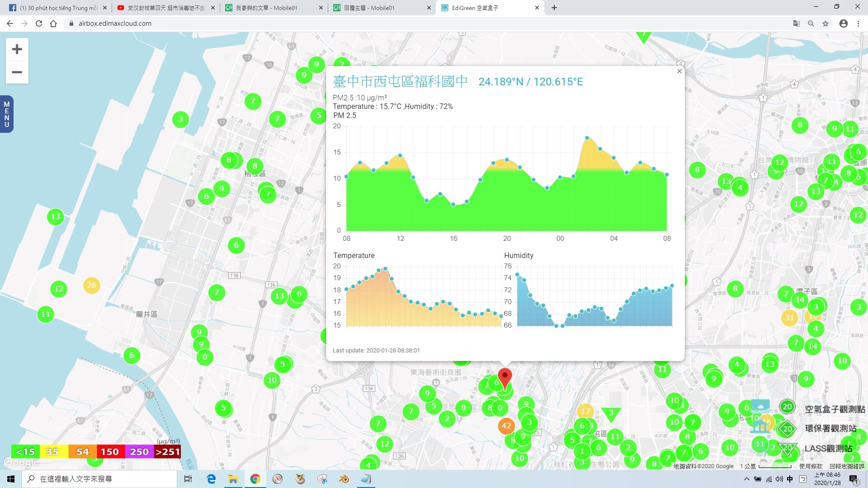Go forward in browser history

pyautogui.click(x=24, y=23)
